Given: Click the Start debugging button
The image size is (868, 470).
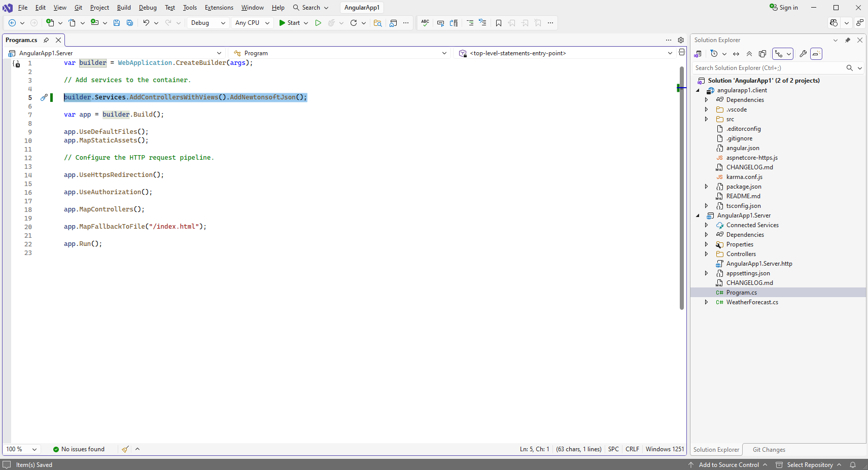Looking at the screenshot, I should point(289,23).
